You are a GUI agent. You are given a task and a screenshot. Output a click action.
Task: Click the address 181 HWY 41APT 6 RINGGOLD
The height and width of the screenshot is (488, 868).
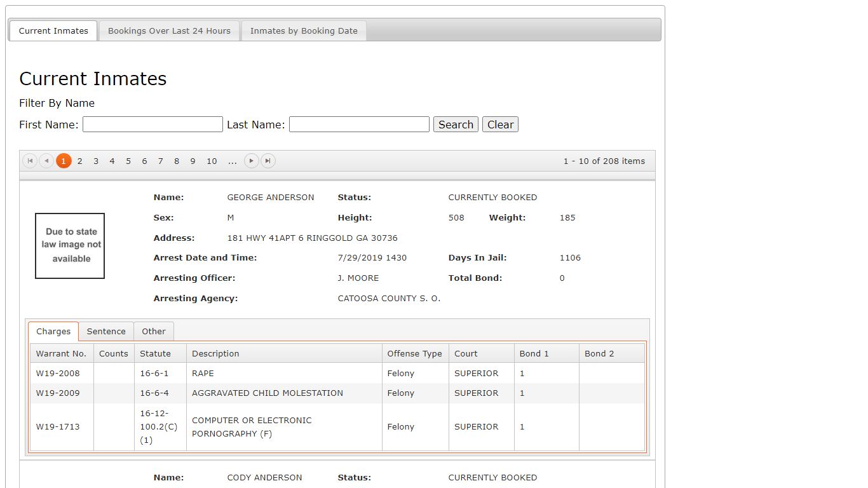click(312, 238)
